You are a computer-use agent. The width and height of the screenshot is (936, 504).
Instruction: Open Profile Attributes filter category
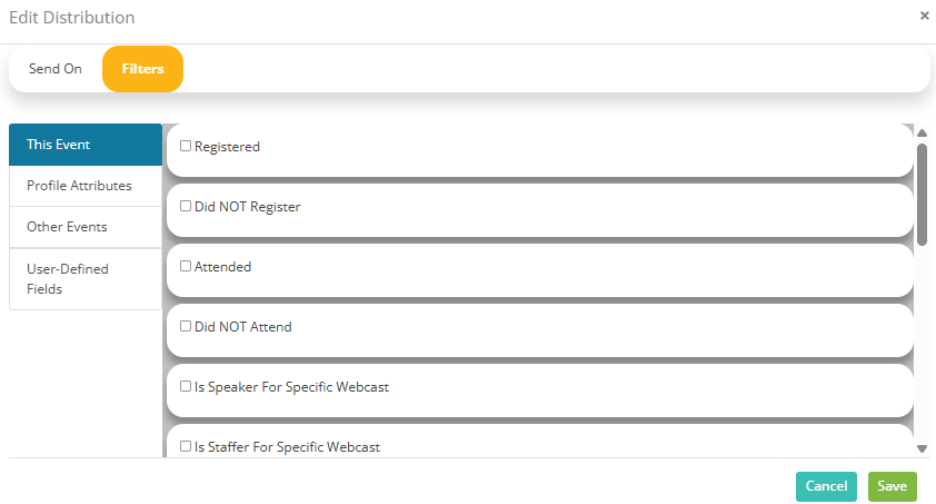pyautogui.click(x=85, y=186)
